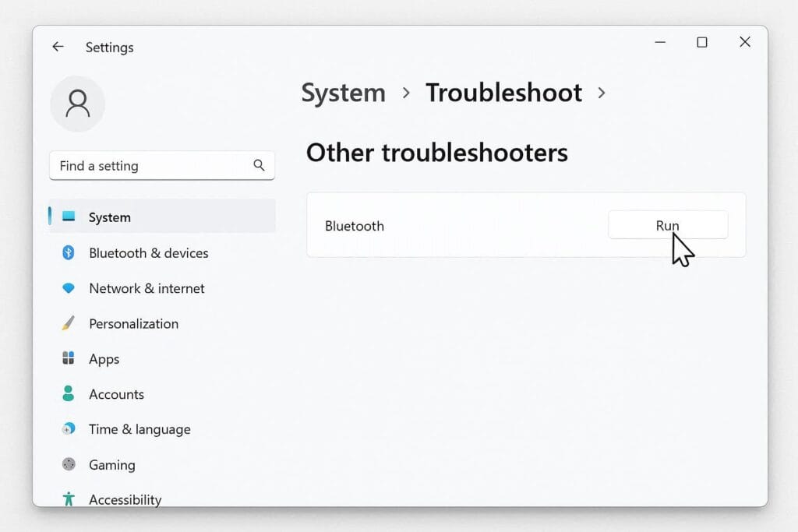798x532 pixels.
Task: Click the Accounts person icon
Action: 69,394
